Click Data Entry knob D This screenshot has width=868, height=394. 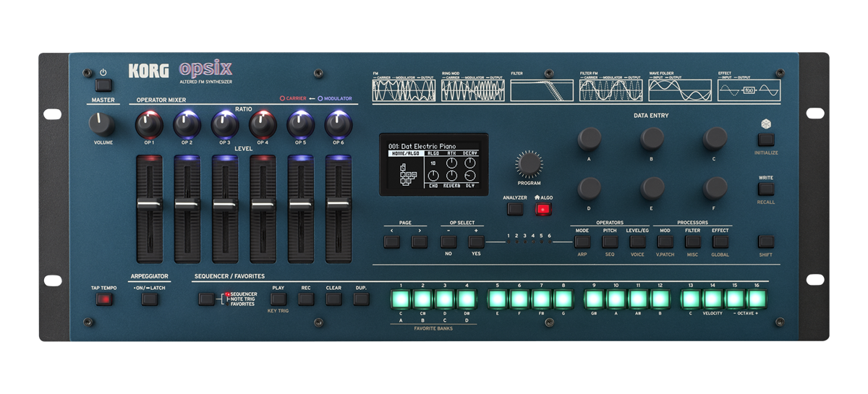(x=589, y=189)
